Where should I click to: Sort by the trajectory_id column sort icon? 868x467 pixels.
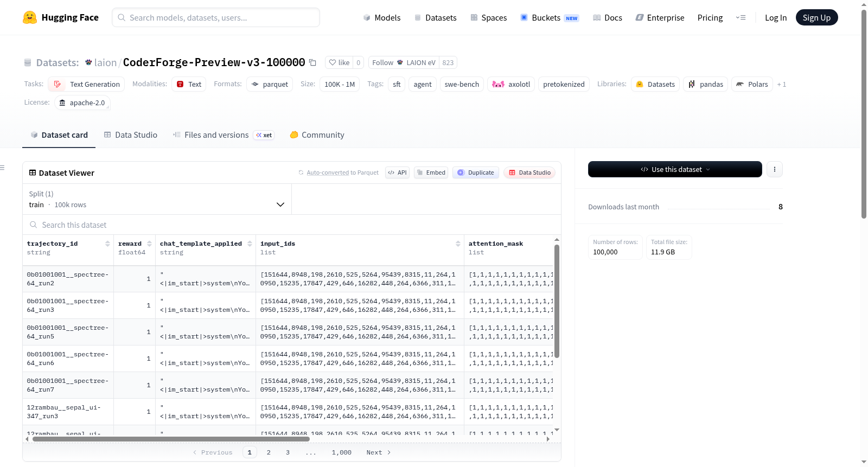pyautogui.click(x=107, y=244)
